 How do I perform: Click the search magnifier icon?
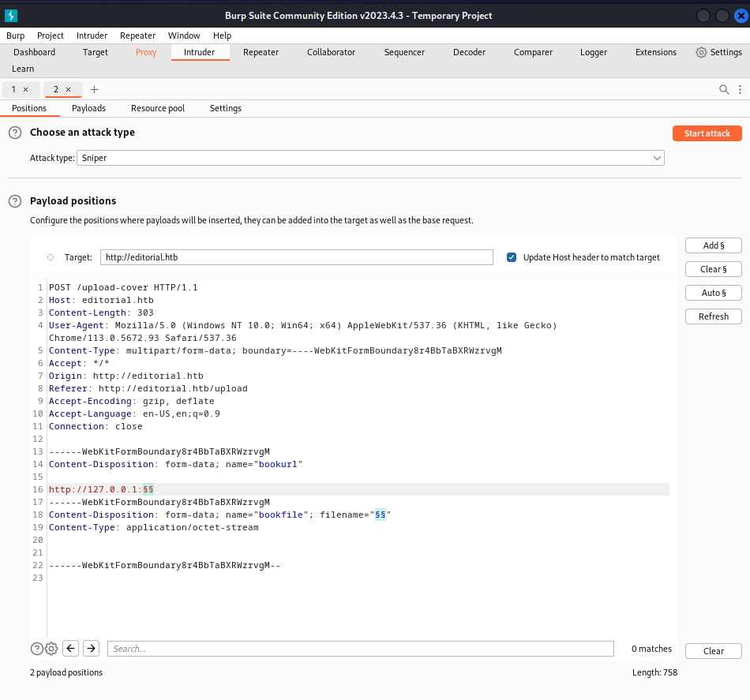[724, 89]
